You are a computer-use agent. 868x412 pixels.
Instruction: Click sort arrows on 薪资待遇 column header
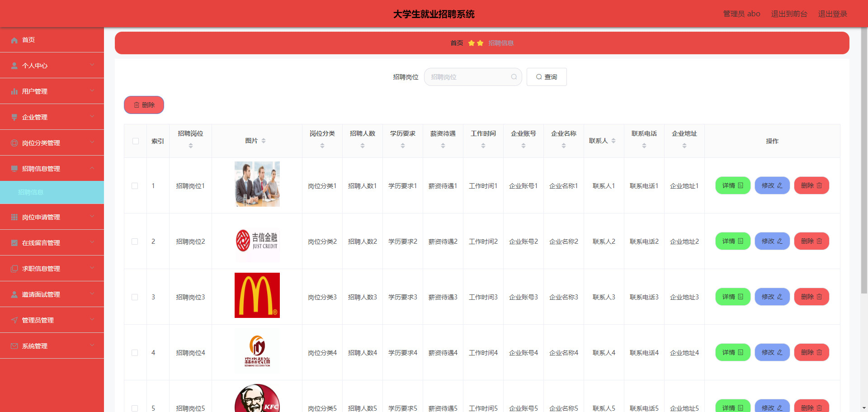tap(443, 146)
